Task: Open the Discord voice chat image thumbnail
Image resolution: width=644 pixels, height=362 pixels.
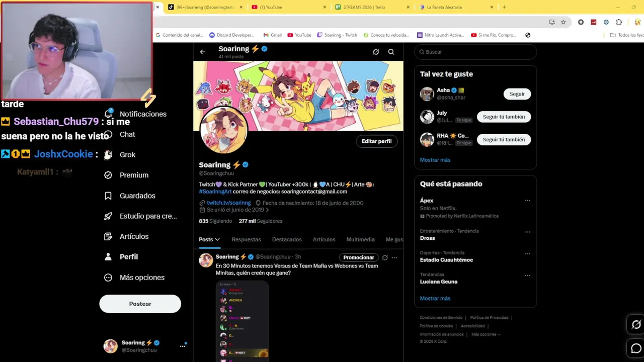Action: (242, 321)
